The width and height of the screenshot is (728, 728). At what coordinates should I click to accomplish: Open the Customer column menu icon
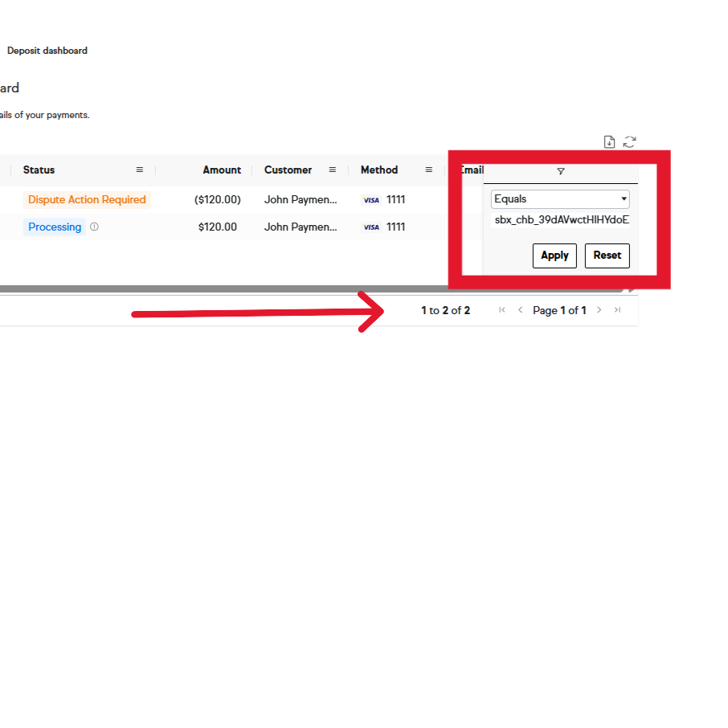(333, 170)
